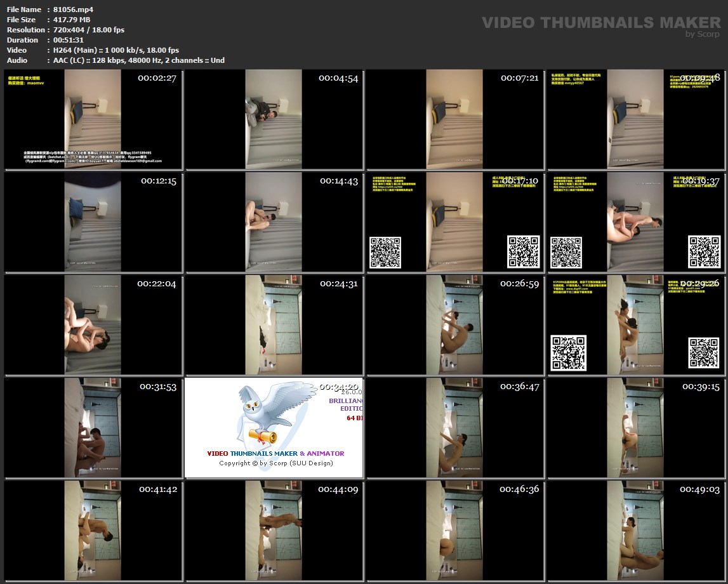Image resolution: width=728 pixels, height=584 pixels.
Task: Select the thumbnail at 00:02:27
Action: click(93, 119)
